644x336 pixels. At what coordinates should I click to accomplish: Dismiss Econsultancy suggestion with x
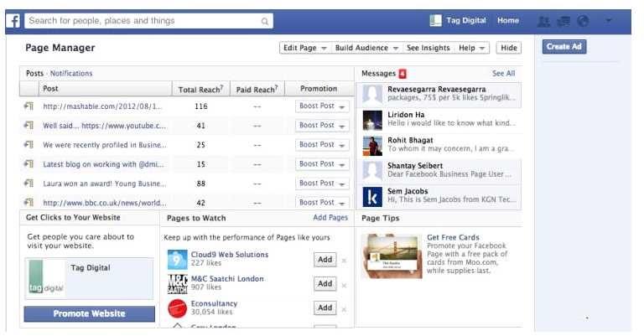tap(344, 309)
